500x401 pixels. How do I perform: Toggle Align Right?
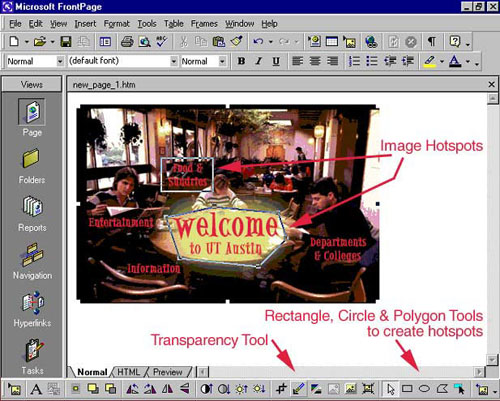[x=332, y=61]
